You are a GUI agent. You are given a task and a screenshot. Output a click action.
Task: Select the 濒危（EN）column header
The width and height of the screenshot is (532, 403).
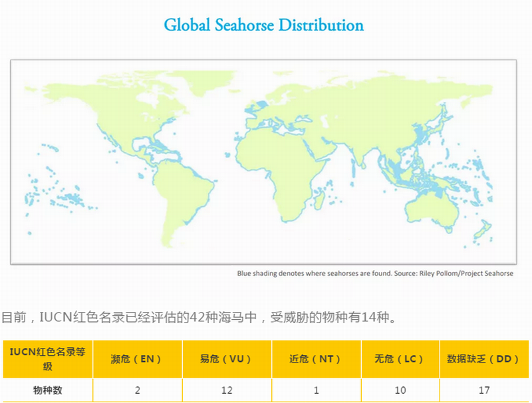[x=137, y=359]
